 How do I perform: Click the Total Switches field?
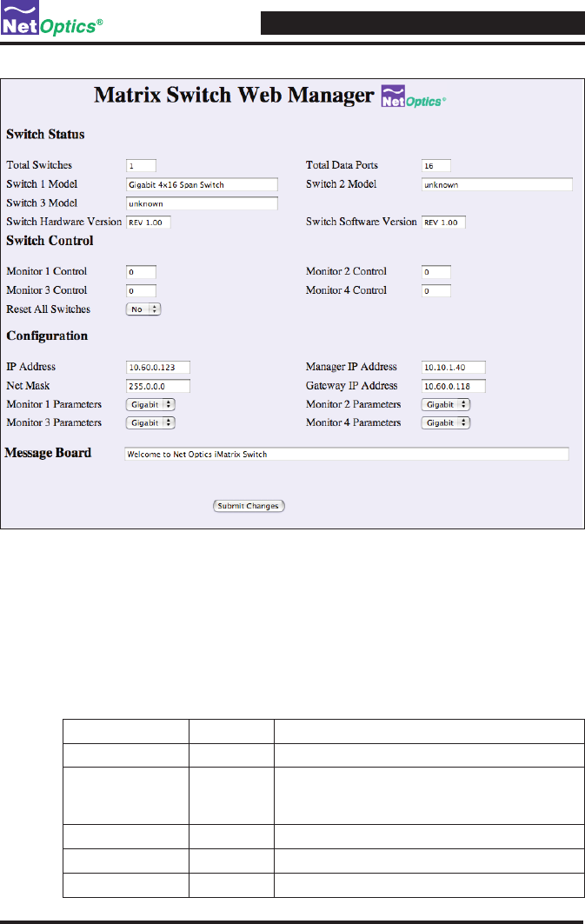click(x=141, y=165)
